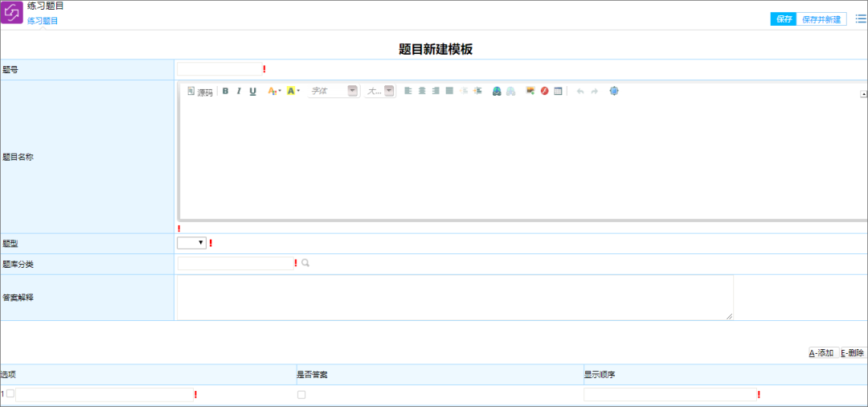Image resolution: width=868 pixels, height=407 pixels.
Task: Click the 题库分类 search magnifier icon
Action: [x=305, y=264]
